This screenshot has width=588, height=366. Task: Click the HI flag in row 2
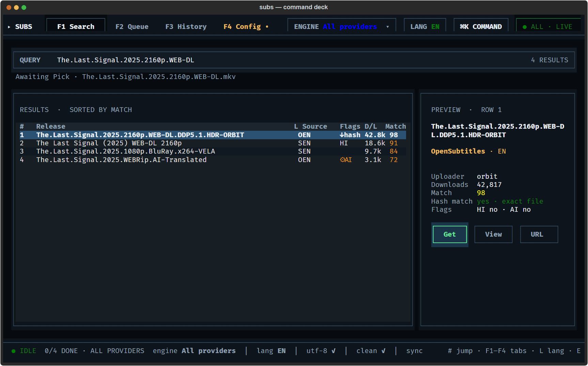344,143
